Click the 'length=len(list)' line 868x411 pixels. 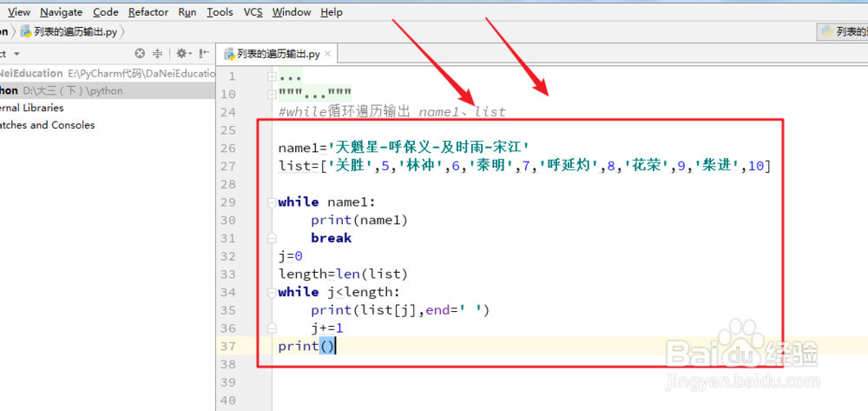(x=343, y=275)
